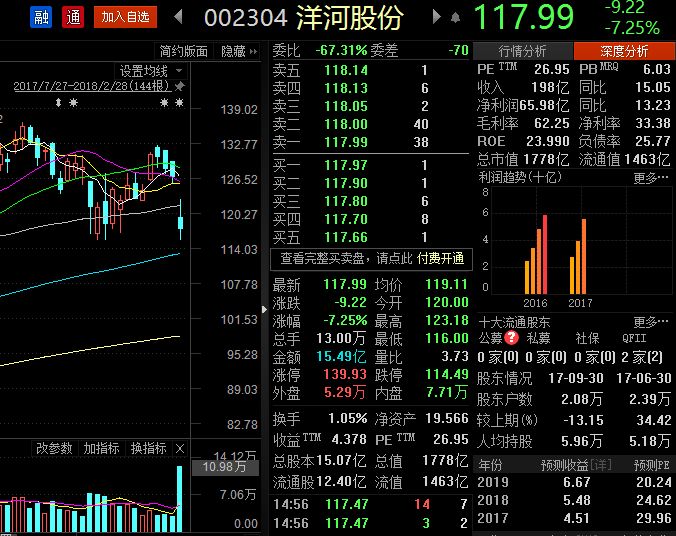Click the last cyan candlestick on chart
676x536 pixels.
click(x=180, y=223)
